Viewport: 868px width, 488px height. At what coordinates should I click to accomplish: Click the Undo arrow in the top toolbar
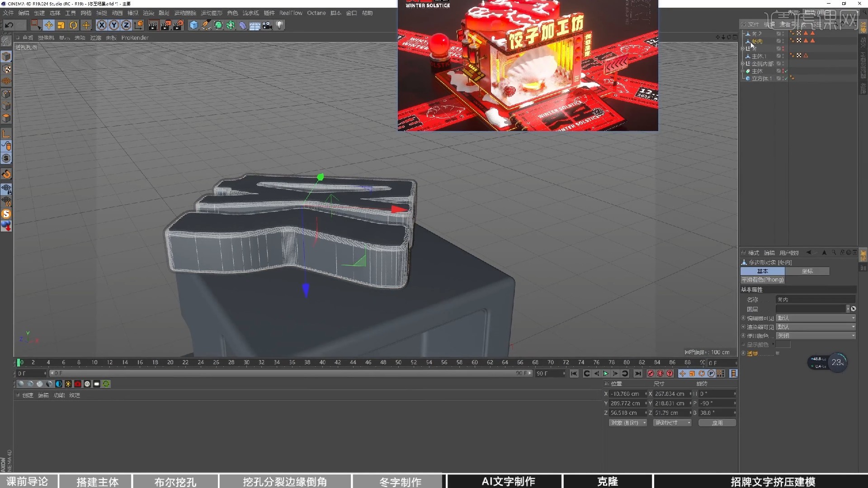(x=9, y=25)
